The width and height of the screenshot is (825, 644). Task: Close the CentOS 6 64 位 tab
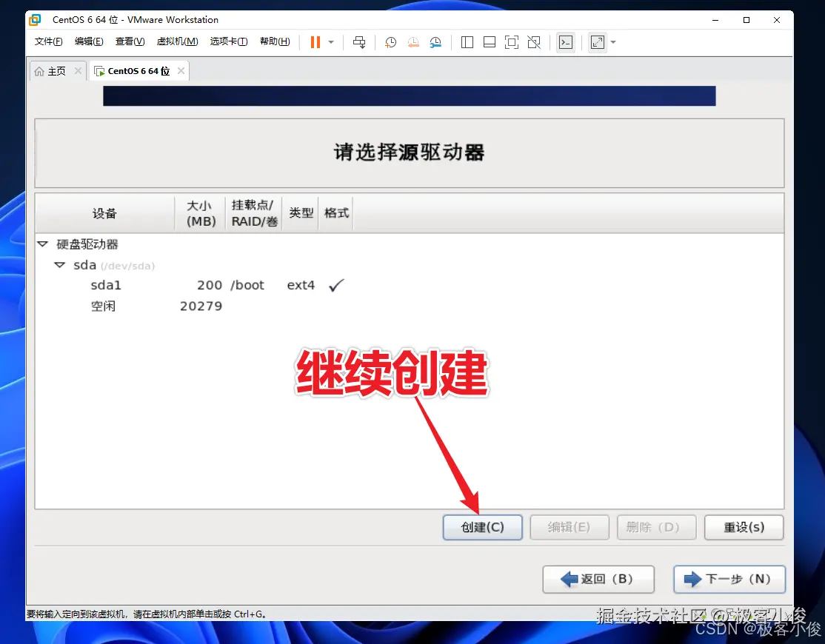[181, 70]
